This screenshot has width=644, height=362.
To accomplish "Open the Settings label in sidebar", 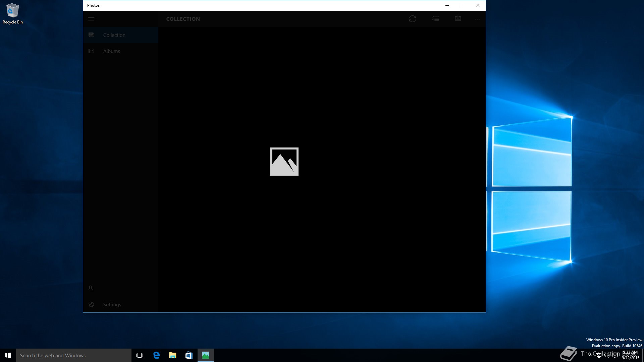I will (x=112, y=304).
